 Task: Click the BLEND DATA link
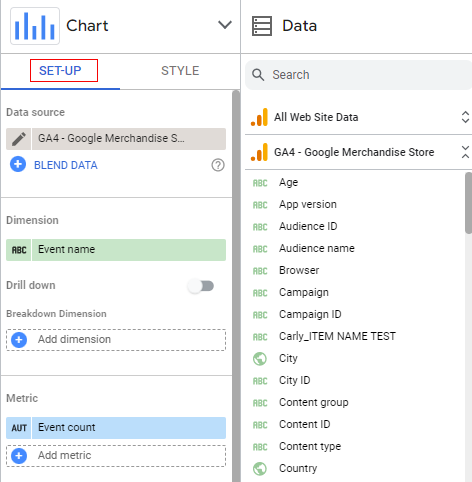point(66,165)
